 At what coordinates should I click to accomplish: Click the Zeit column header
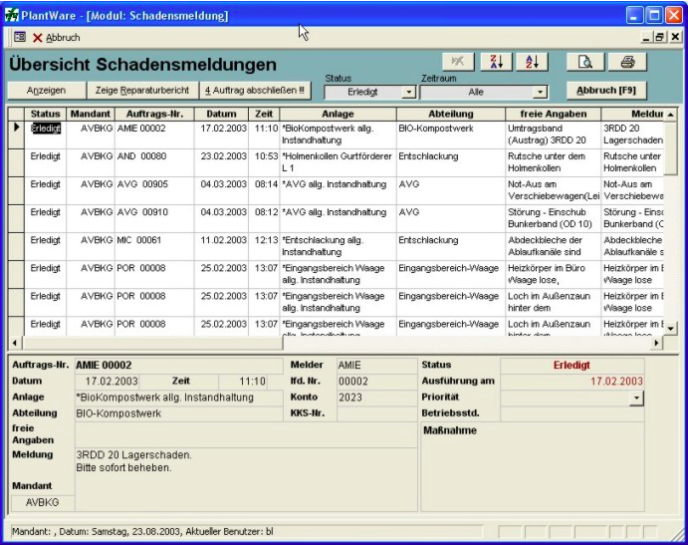click(x=264, y=114)
